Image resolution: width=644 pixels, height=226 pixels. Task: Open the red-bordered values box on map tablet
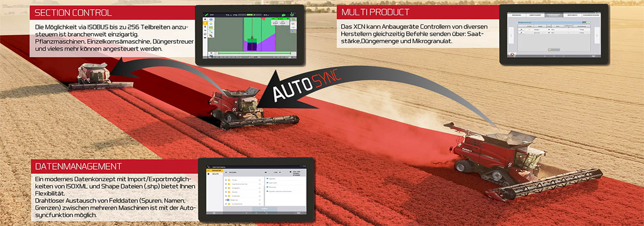coord(280,22)
